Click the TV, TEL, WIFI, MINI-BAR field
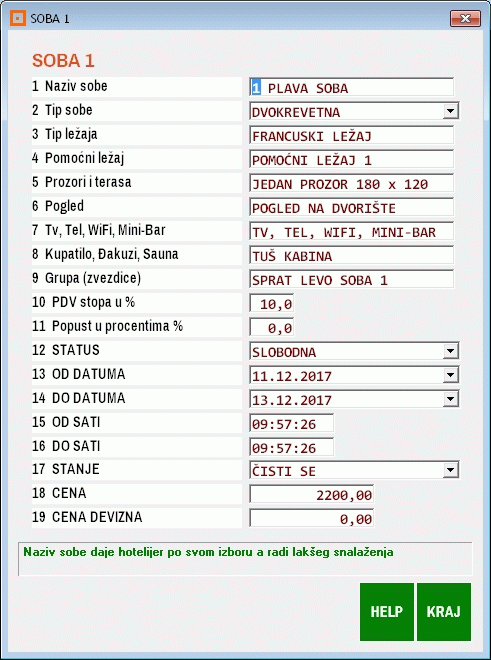Image resolution: width=491 pixels, height=660 pixels. [x=352, y=232]
